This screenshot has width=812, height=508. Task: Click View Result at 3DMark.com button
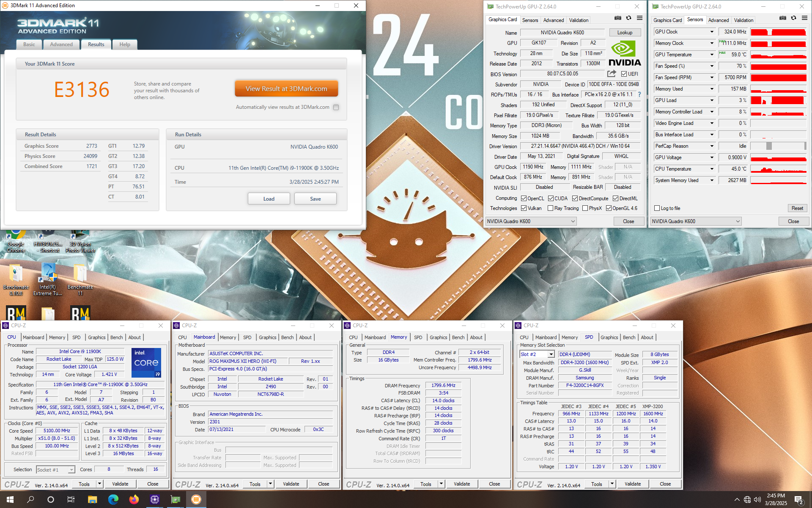pyautogui.click(x=286, y=89)
